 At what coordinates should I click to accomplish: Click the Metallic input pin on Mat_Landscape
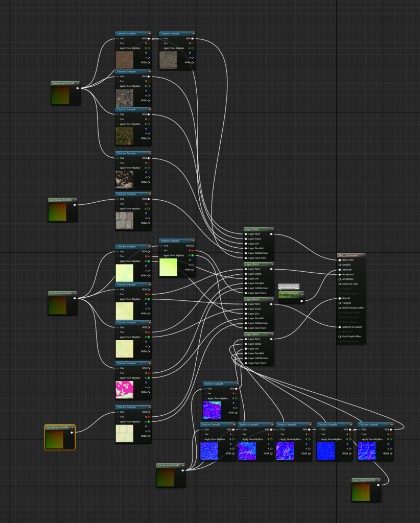[340, 265]
